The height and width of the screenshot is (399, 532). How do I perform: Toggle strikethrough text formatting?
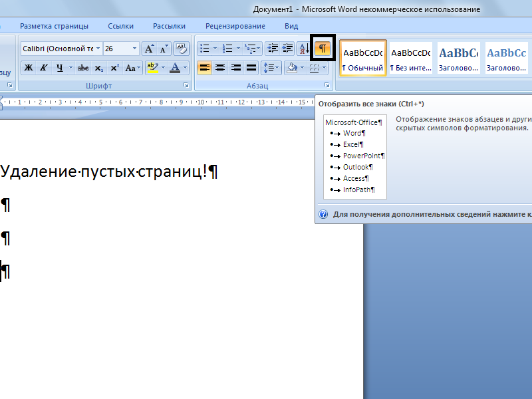(82, 68)
